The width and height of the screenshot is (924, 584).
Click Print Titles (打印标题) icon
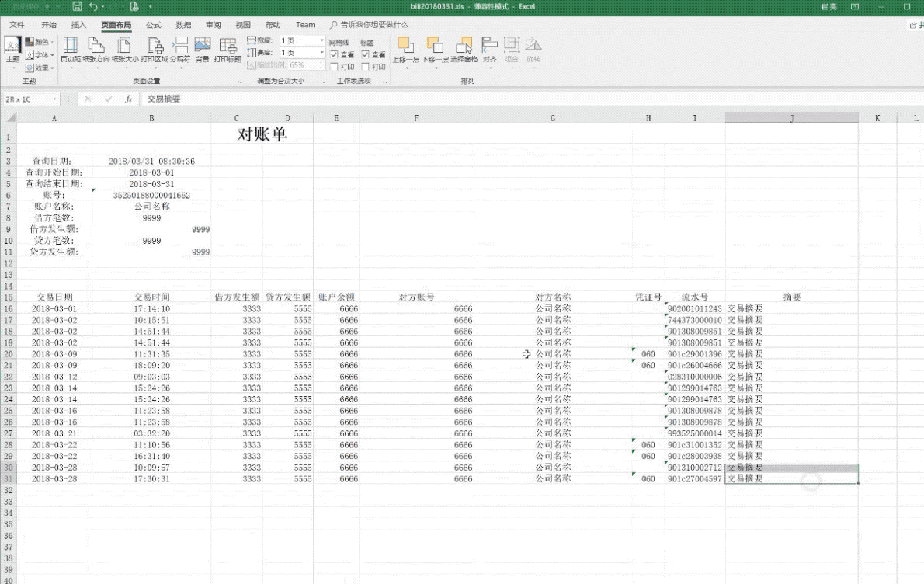[228, 50]
